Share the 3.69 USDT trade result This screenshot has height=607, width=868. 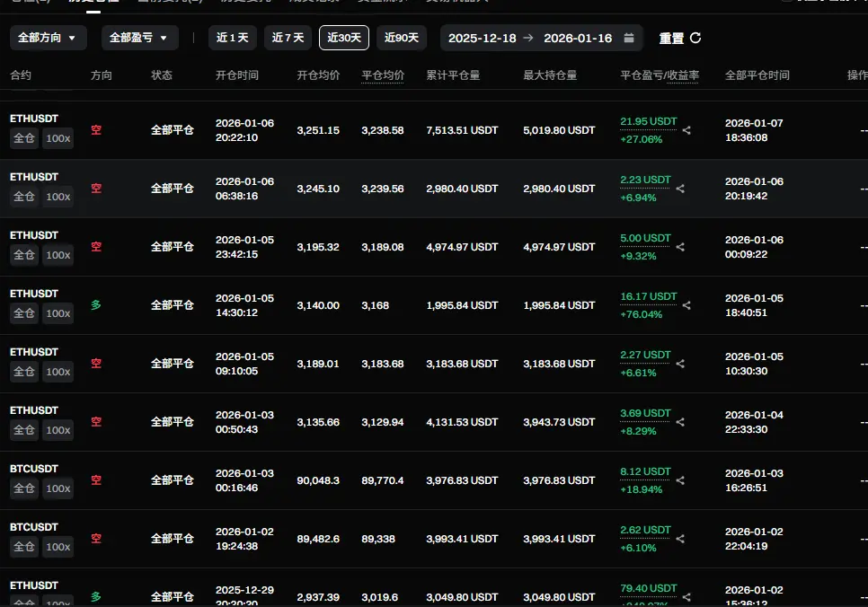point(680,422)
